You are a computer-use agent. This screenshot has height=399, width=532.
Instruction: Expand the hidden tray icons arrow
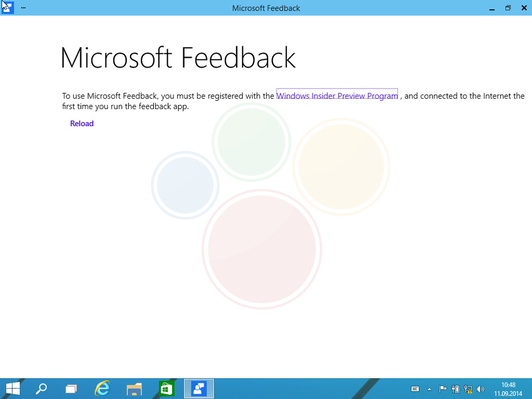tap(429, 389)
